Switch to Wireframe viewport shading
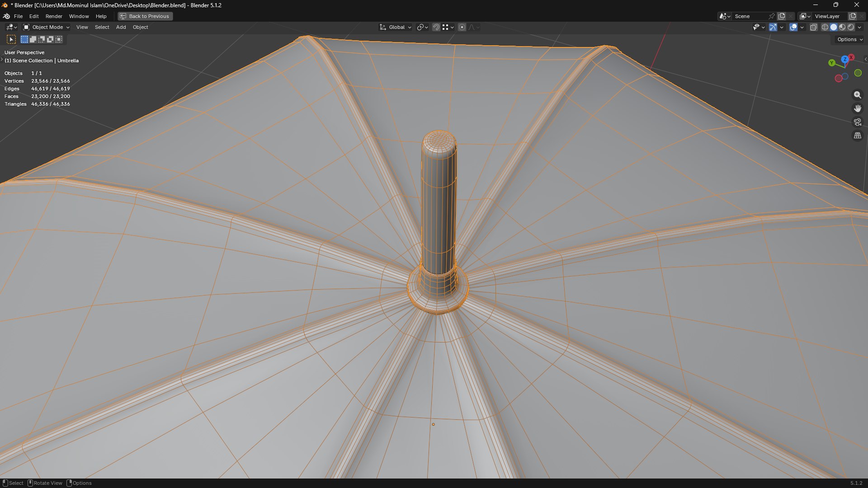The image size is (868, 488). [x=825, y=27]
